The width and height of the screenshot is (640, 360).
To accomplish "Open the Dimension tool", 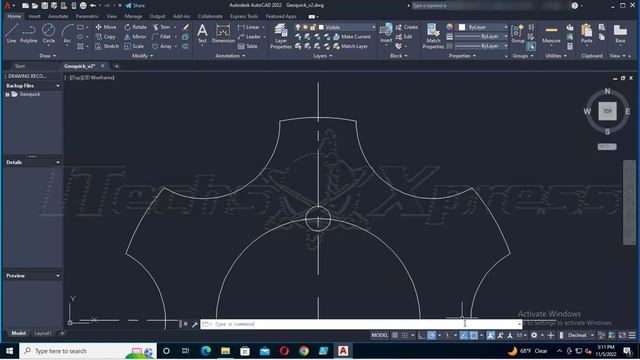I will click(223, 33).
